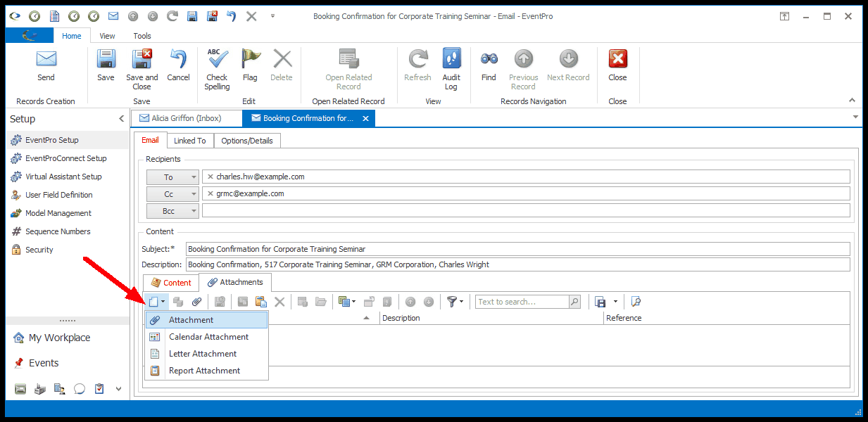Viewport: 868px width, 422px height.
Task: Open EventProConnect Setup
Action: click(66, 158)
